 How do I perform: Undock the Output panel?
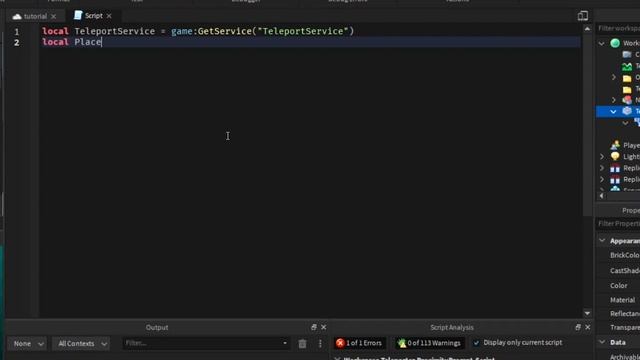313,327
